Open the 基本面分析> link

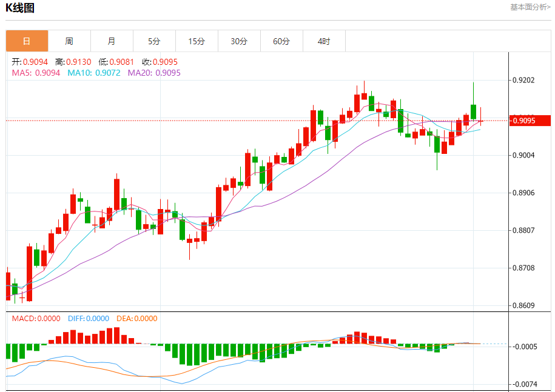pos(530,7)
